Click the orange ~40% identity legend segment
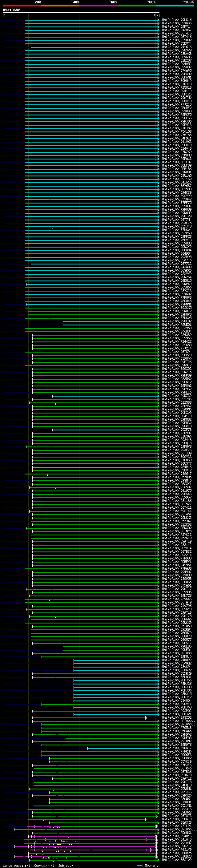 coord(60,6)
